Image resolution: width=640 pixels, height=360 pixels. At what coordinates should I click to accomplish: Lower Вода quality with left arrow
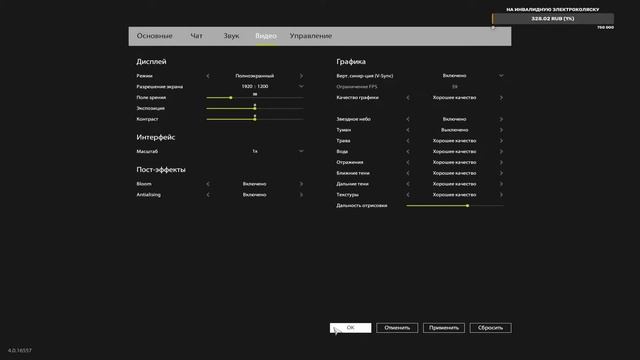coord(408,151)
